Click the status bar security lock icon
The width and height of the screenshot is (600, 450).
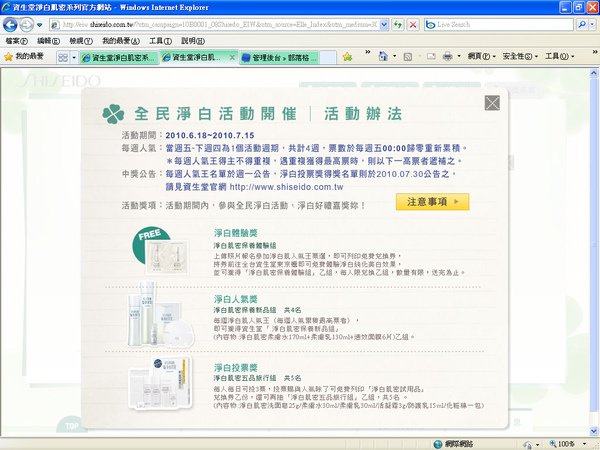click(528, 445)
